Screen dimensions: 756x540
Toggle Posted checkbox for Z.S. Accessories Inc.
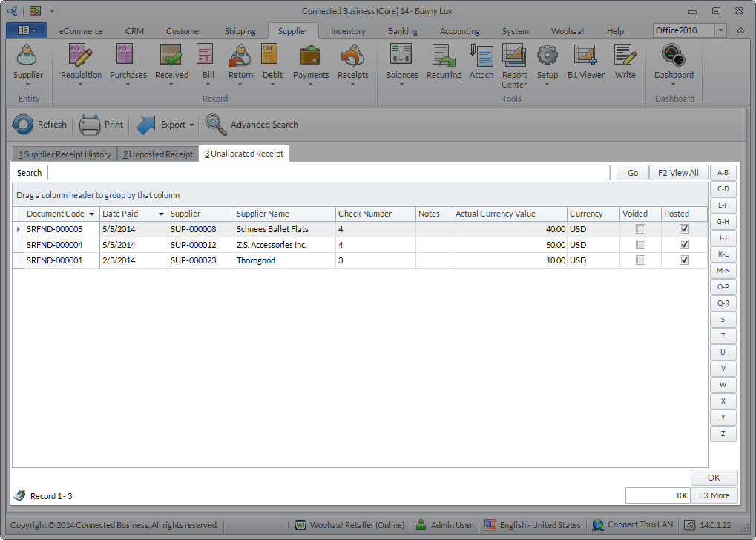[x=684, y=245]
